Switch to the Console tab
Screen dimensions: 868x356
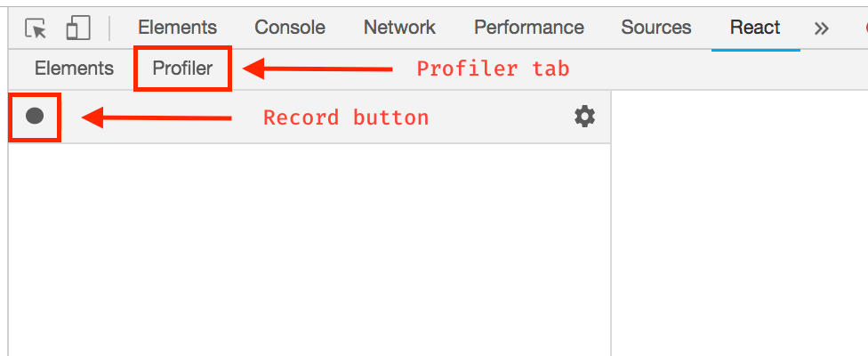(x=290, y=28)
